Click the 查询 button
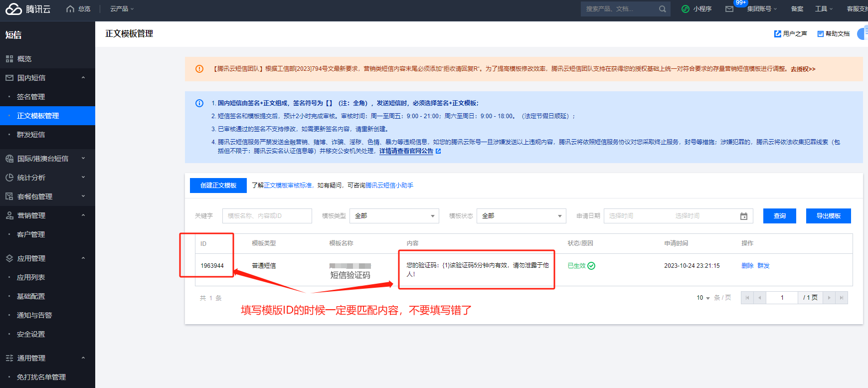 click(x=780, y=216)
